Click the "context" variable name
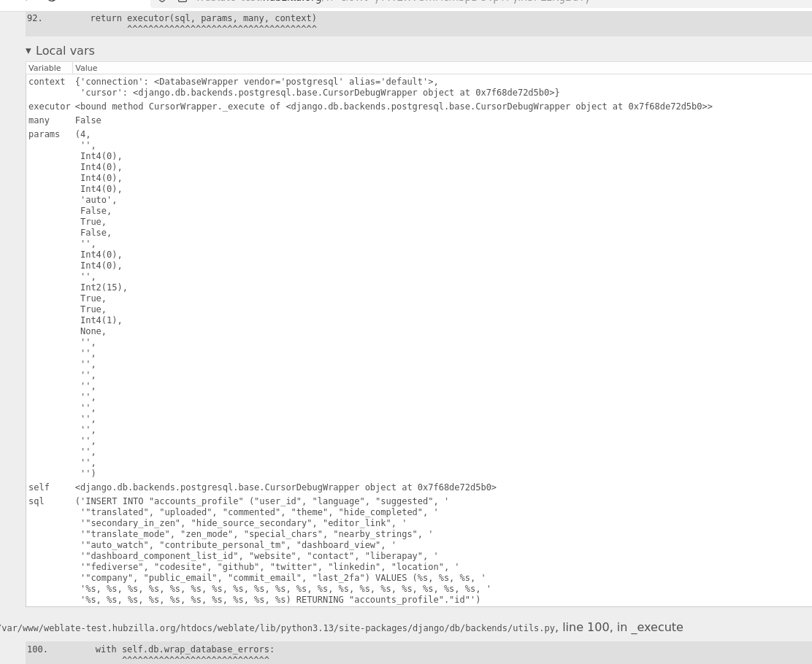This screenshot has height=664, width=812. (x=47, y=82)
